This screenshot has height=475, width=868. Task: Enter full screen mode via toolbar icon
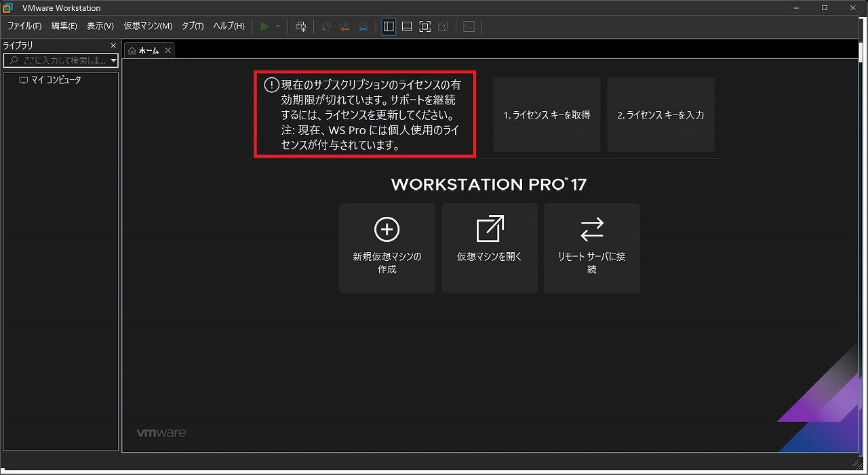pyautogui.click(x=425, y=26)
